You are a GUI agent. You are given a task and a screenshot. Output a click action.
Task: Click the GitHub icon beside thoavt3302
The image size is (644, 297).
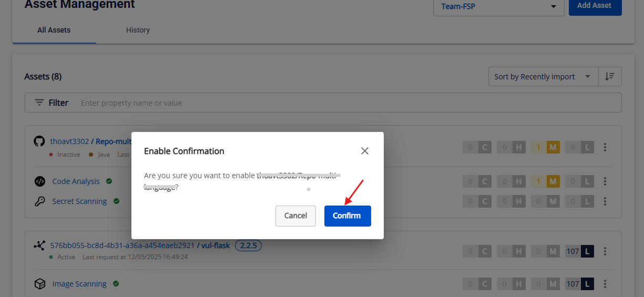point(39,141)
